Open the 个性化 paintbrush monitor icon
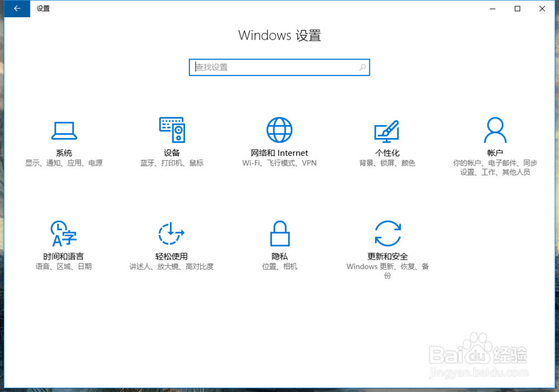 point(387,131)
